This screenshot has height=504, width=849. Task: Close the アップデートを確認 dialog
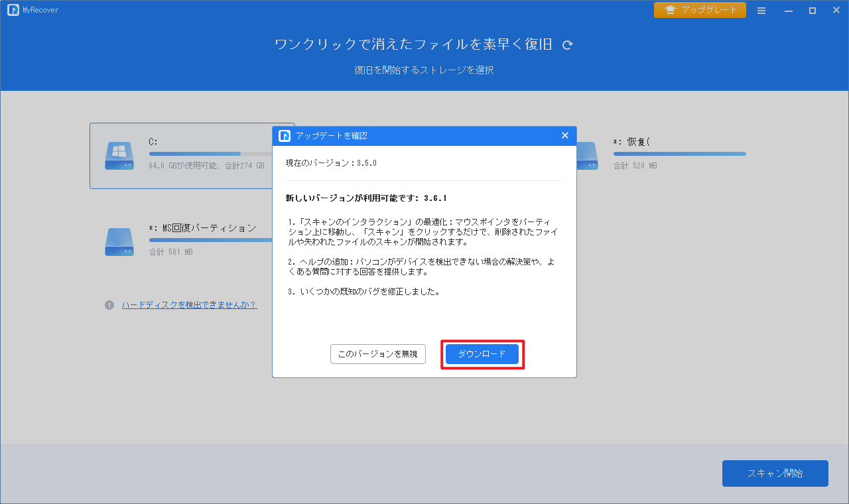[565, 135]
